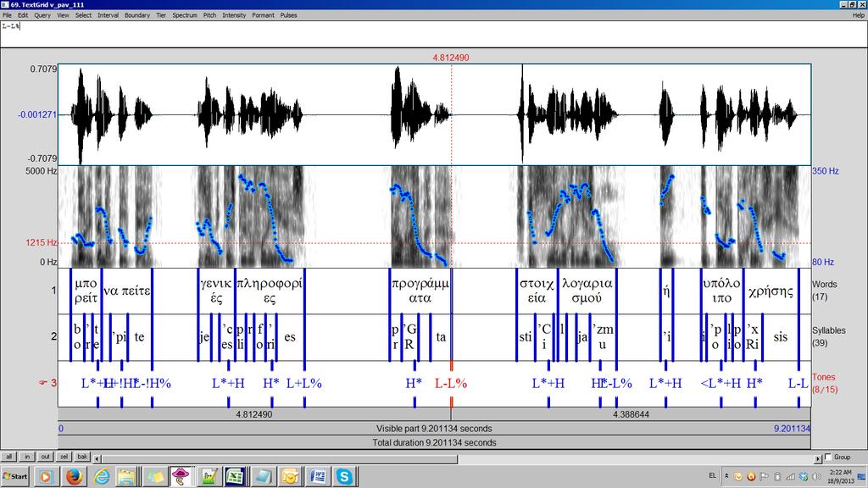The width and height of the screenshot is (868, 488).
Task: Open the Tier menu
Action: (x=161, y=15)
